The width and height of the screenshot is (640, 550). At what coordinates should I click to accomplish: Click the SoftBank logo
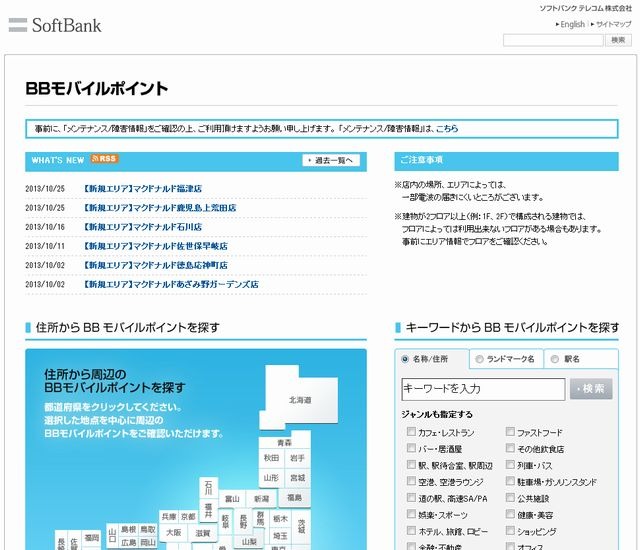pos(55,25)
